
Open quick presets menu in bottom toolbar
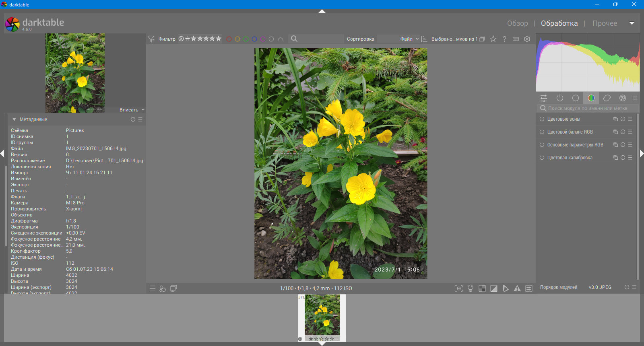(x=153, y=288)
